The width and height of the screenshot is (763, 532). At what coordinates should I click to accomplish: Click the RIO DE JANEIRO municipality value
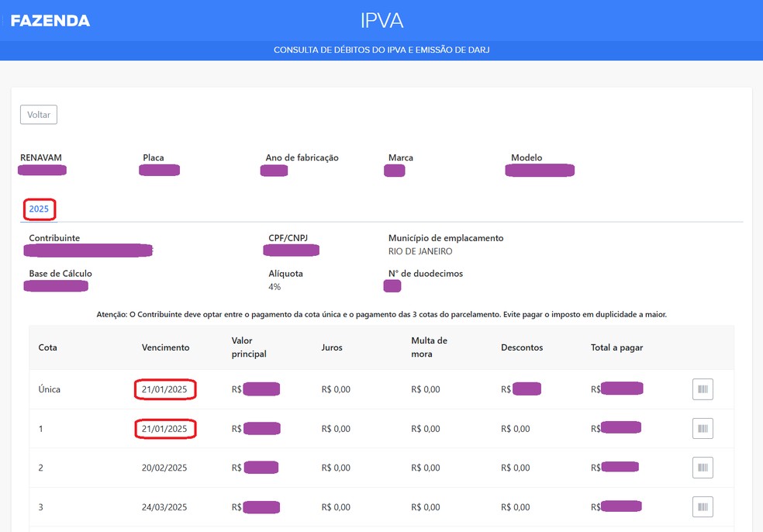pos(420,252)
